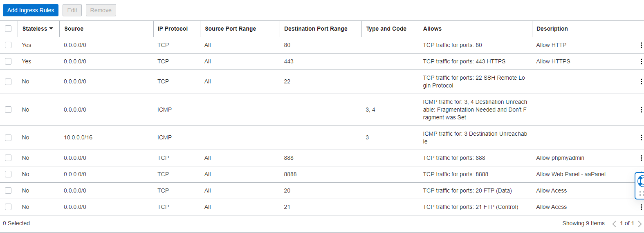Screen dimensions: 644x233
Task: Open actions menu for Allow HTTP rule
Action: tap(641, 45)
